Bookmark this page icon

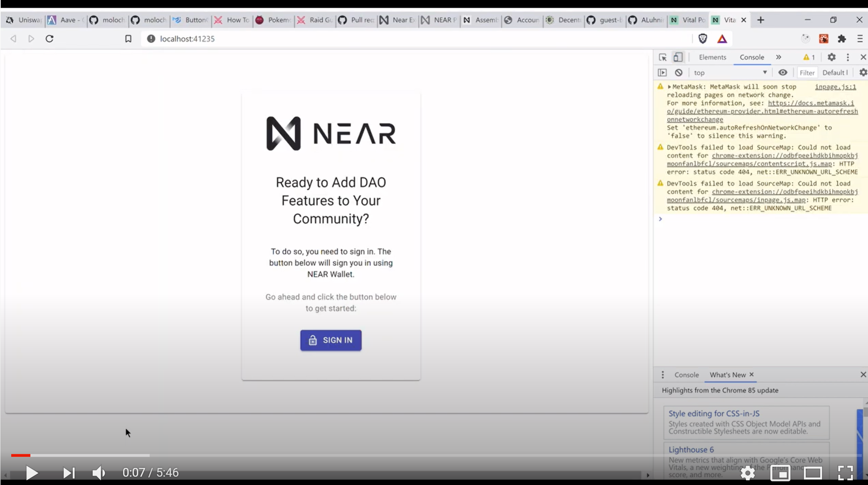[x=128, y=39]
